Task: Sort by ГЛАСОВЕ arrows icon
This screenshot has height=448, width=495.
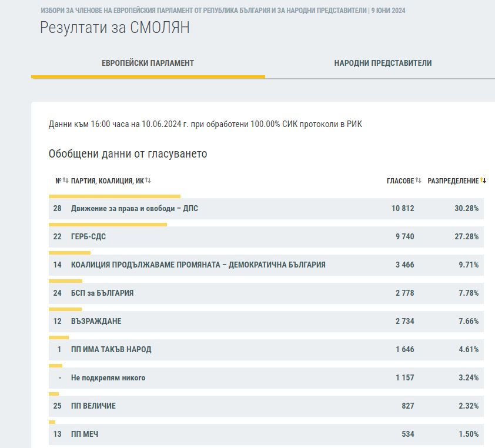Action: pyautogui.click(x=419, y=180)
